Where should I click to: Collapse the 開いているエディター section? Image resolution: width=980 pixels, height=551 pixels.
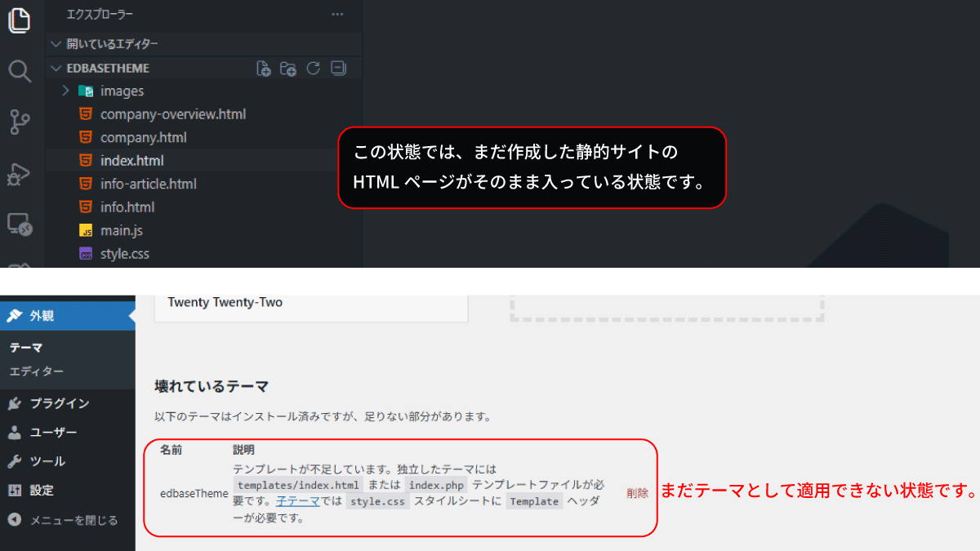click(56, 43)
